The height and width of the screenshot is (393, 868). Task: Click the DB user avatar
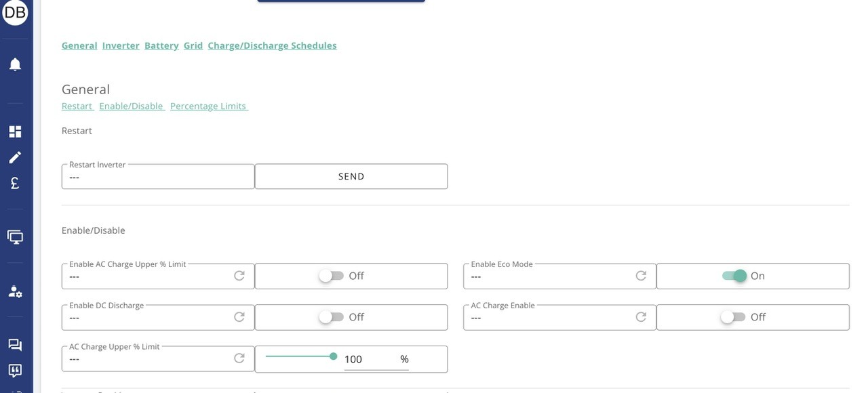[x=15, y=12]
